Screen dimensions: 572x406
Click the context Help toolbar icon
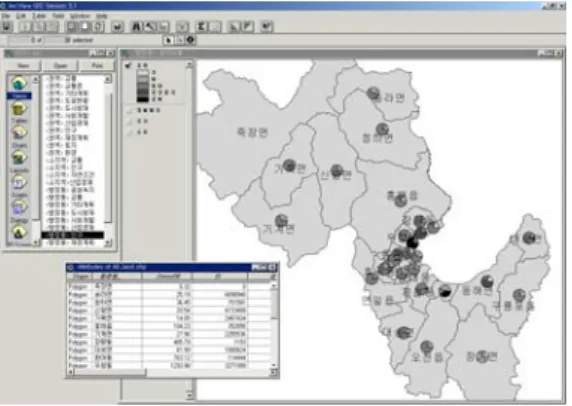coord(267,26)
